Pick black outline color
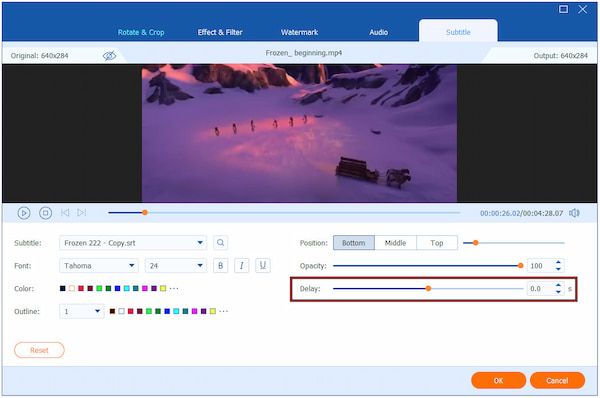Image resolution: width=600 pixels, height=398 pixels. [x=112, y=311]
